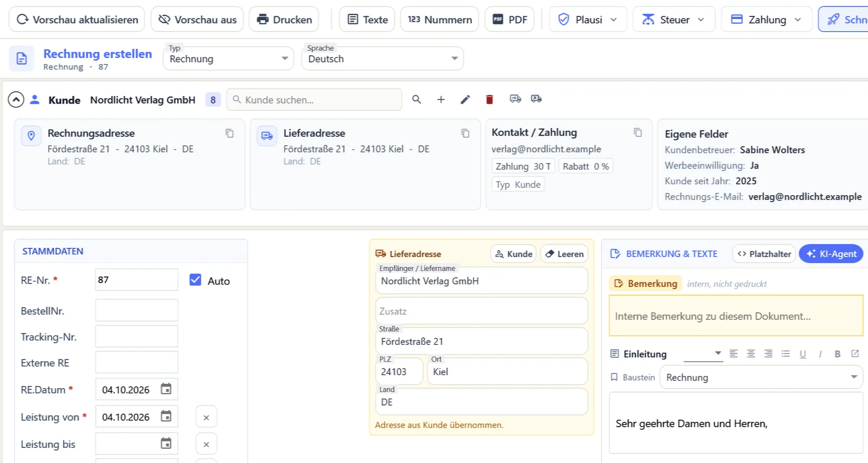Expand the Zahlung menu
868x463 pixels.
pos(767,20)
